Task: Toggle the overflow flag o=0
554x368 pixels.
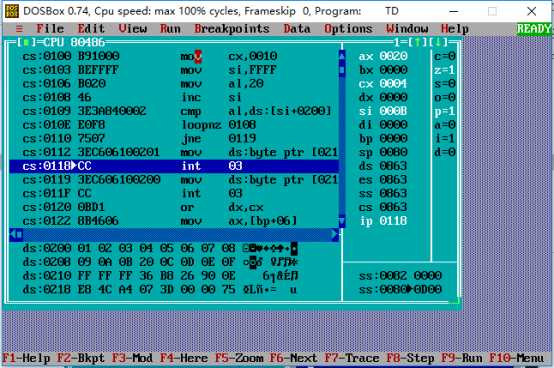Action: (x=445, y=97)
